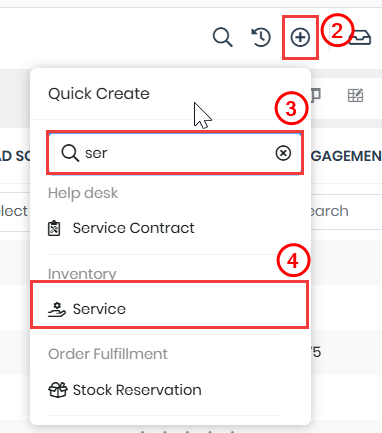The width and height of the screenshot is (382, 433).
Task: Click the global search magnifier icon
Action: click(x=223, y=37)
